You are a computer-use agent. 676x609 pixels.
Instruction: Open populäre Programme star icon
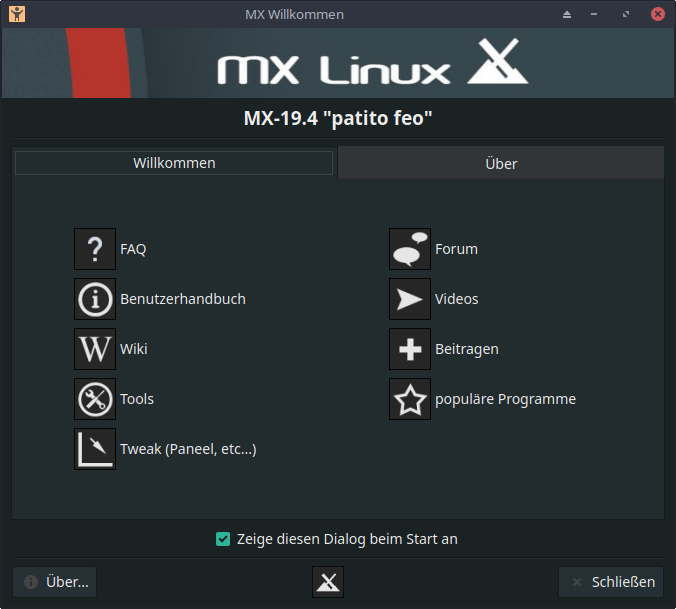tap(410, 399)
